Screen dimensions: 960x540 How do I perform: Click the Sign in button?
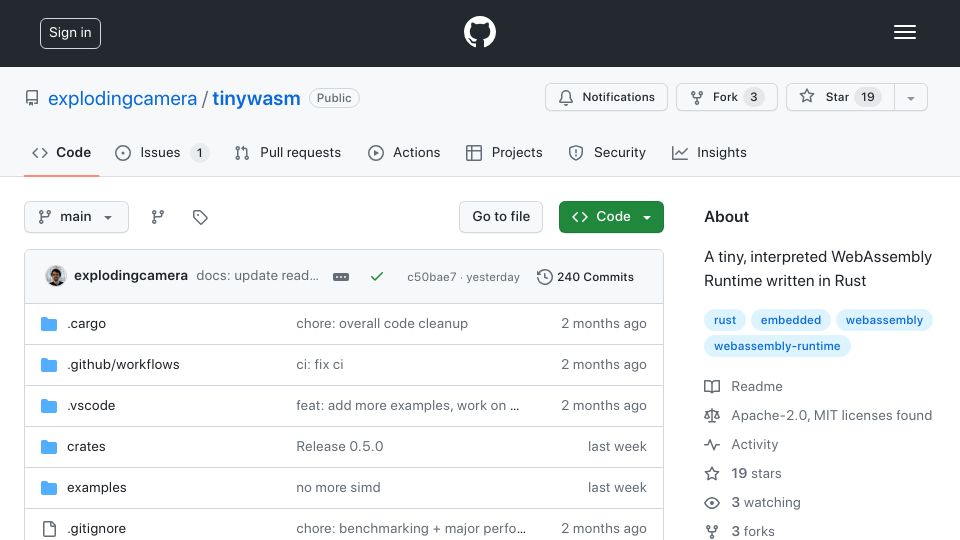(x=70, y=33)
